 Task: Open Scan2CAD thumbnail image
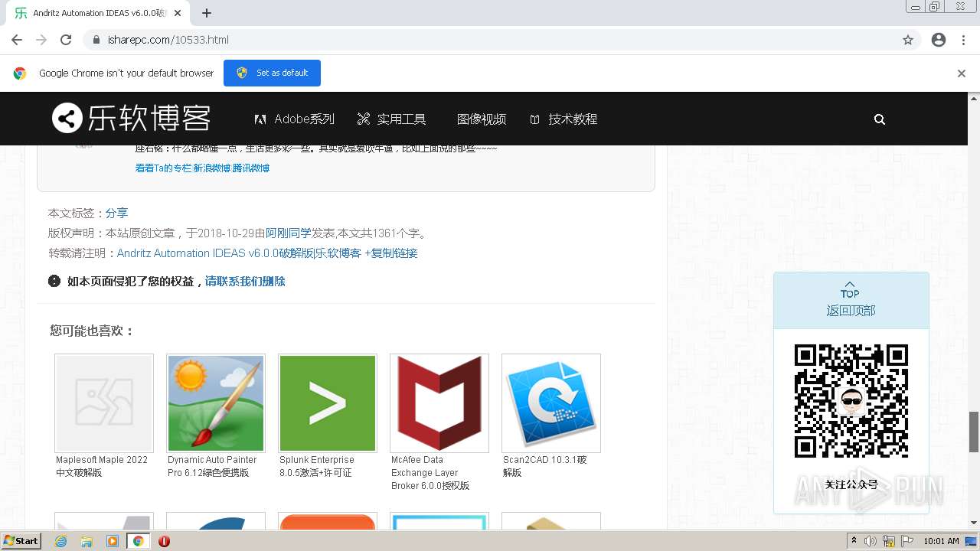coord(551,403)
